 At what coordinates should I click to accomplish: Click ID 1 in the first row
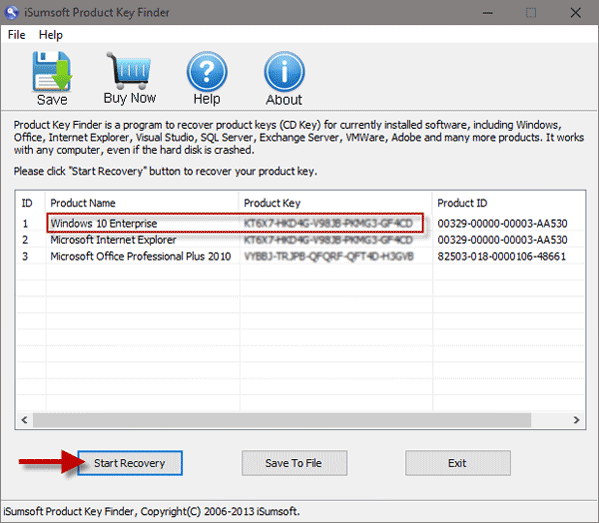click(x=25, y=223)
